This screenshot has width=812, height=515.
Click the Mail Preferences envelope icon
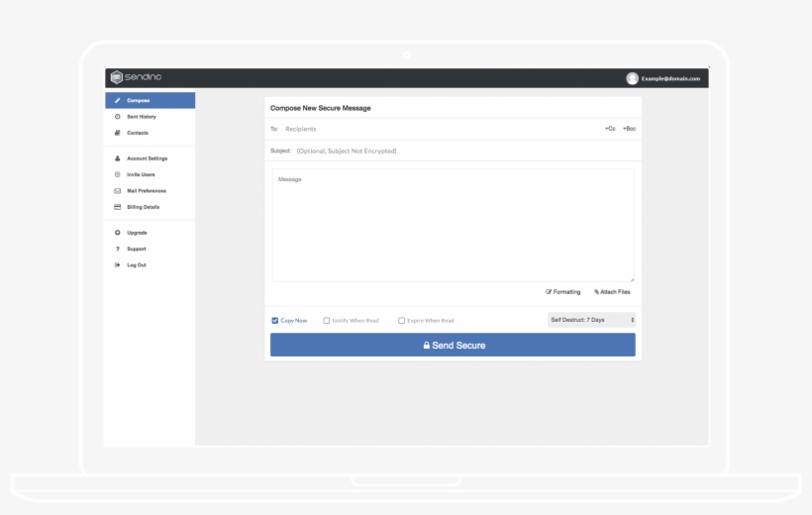tap(118, 191)
